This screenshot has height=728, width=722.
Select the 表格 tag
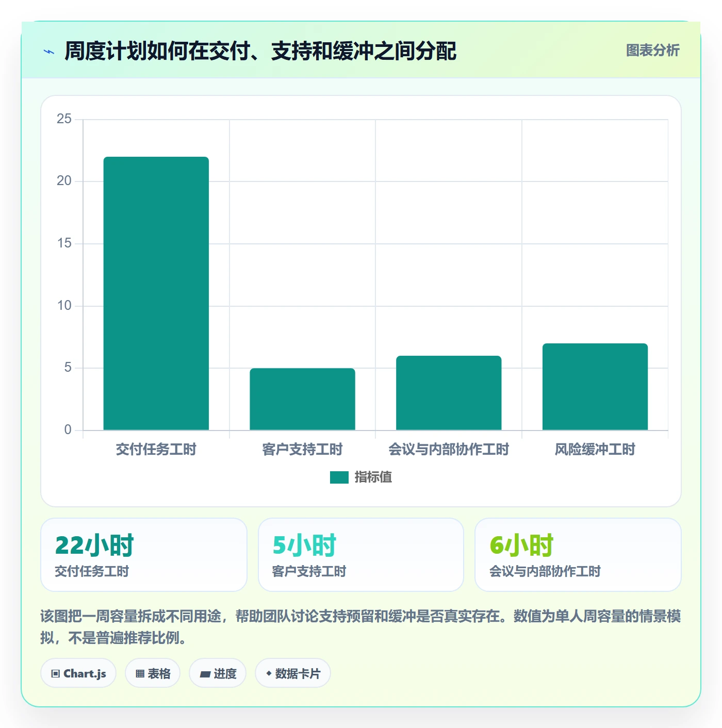click(153, 673)
